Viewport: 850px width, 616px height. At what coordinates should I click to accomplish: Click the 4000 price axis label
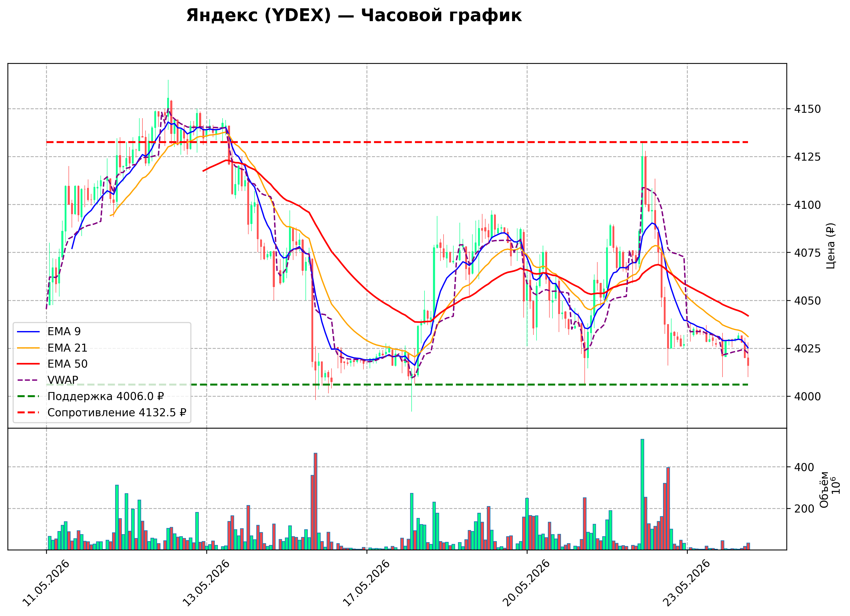807,397
